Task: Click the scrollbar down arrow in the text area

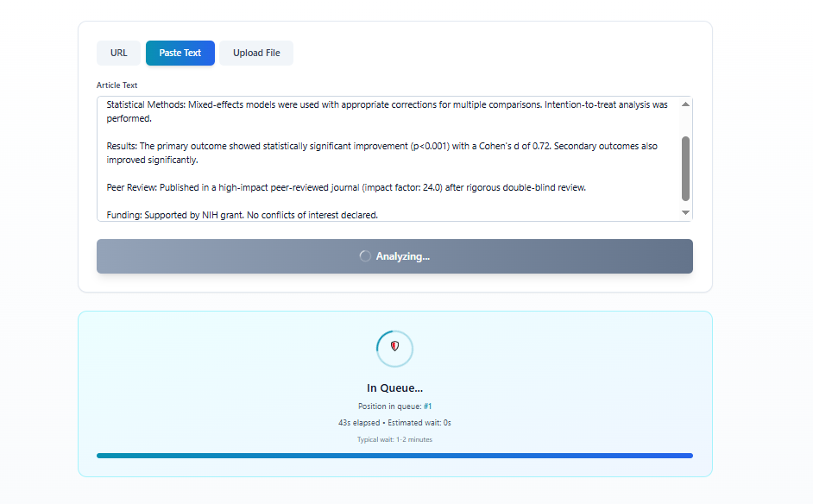Action: click(685, 212)
